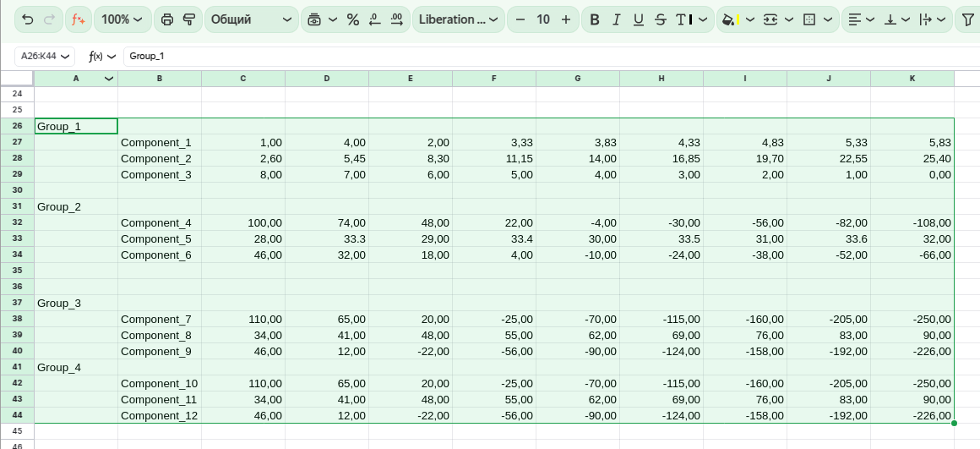Toggle strikethrough formatting

(660, 19)
